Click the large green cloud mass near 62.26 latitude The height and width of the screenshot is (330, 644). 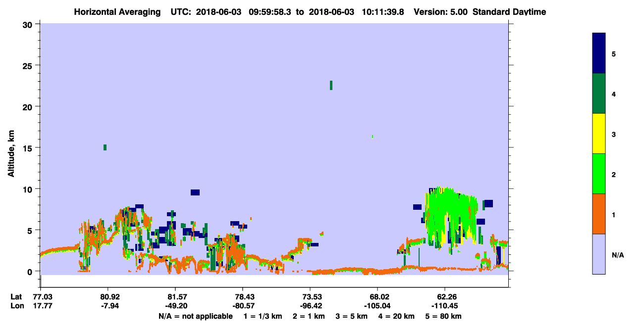[x=451, y=215]
